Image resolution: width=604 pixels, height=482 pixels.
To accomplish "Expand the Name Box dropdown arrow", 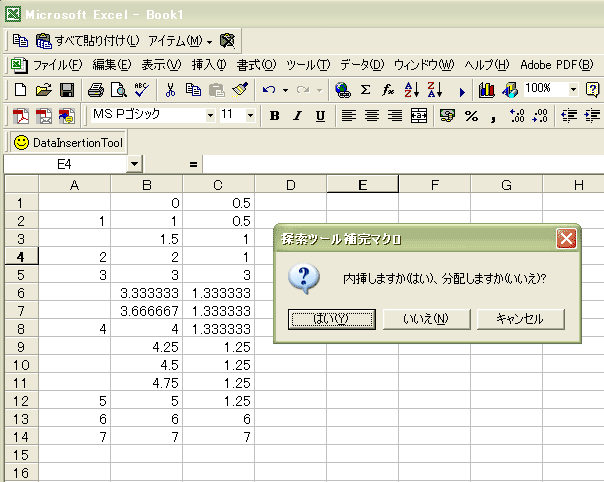I will [x=134, y=163].
